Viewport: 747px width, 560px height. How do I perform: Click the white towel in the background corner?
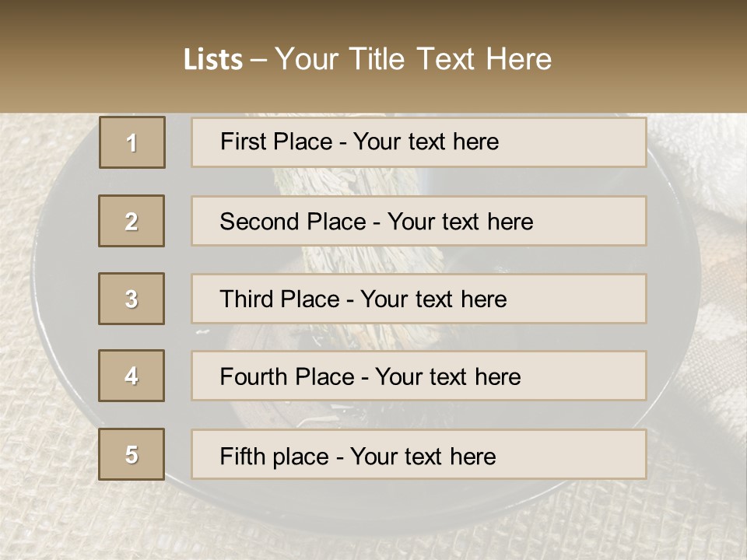click(705, 157)
